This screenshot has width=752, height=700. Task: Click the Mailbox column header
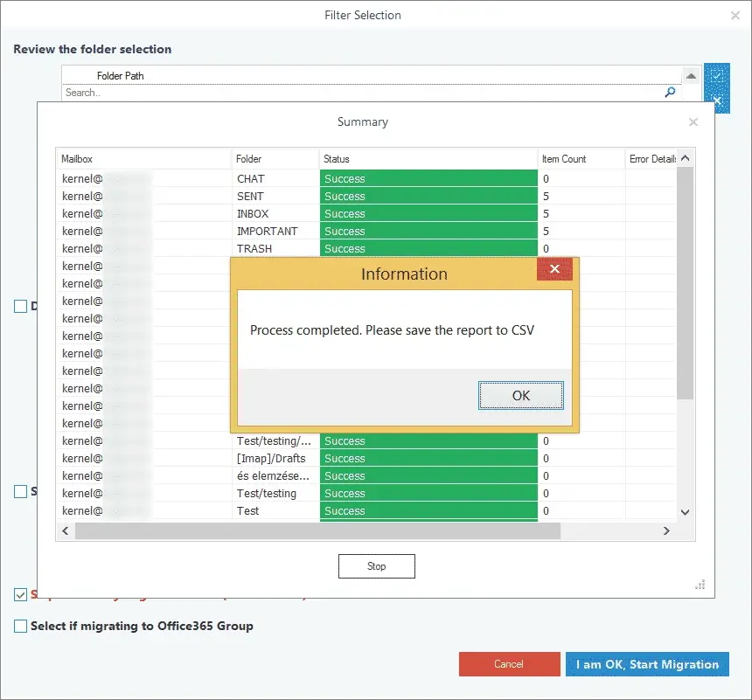144,159
